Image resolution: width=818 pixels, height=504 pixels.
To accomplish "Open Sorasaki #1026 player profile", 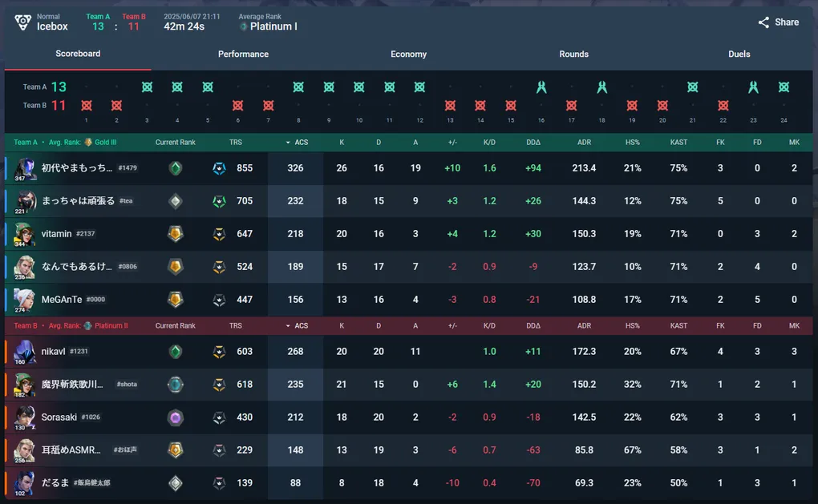I will pos(71,417).
